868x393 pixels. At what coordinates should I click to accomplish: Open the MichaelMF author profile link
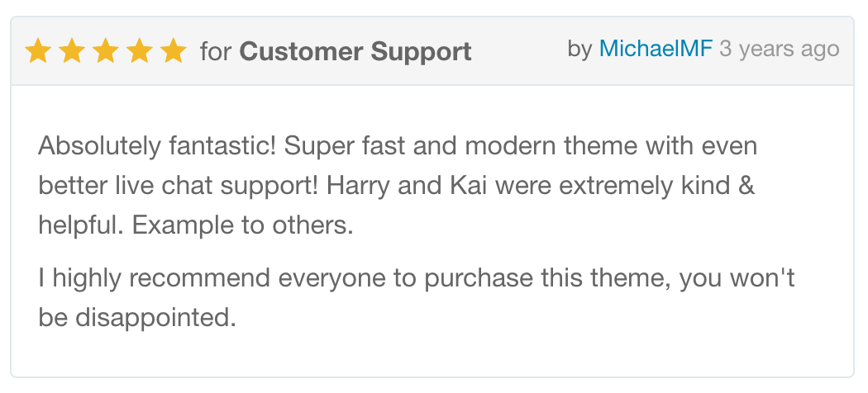point(656,50)
